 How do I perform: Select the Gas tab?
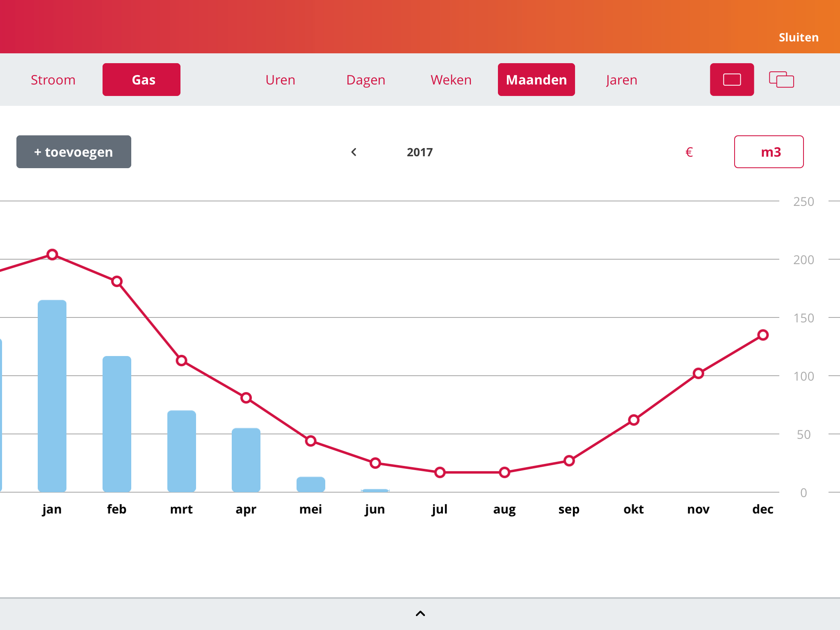coord(142,80)
